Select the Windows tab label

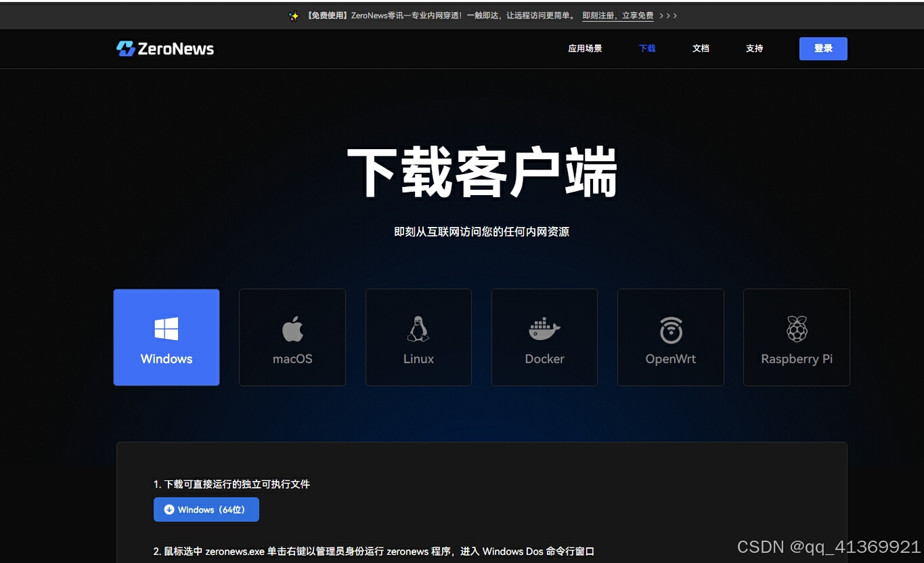[x=167, y=359]
